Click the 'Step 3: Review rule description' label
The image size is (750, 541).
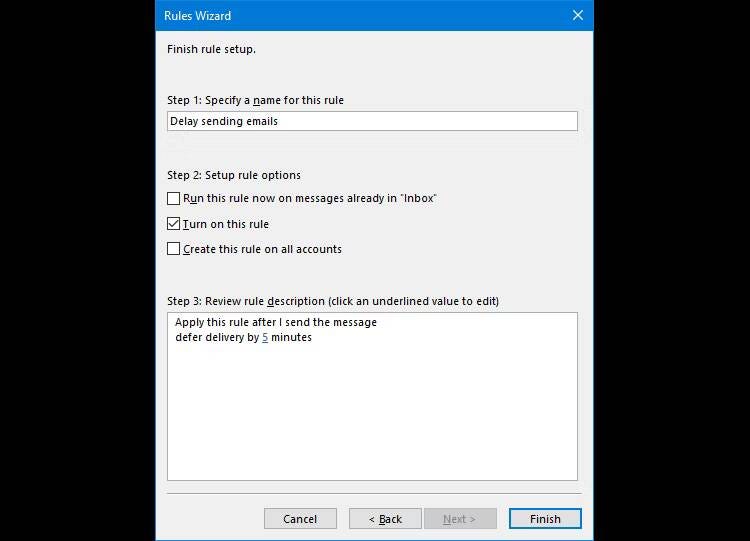click(333, 301)
